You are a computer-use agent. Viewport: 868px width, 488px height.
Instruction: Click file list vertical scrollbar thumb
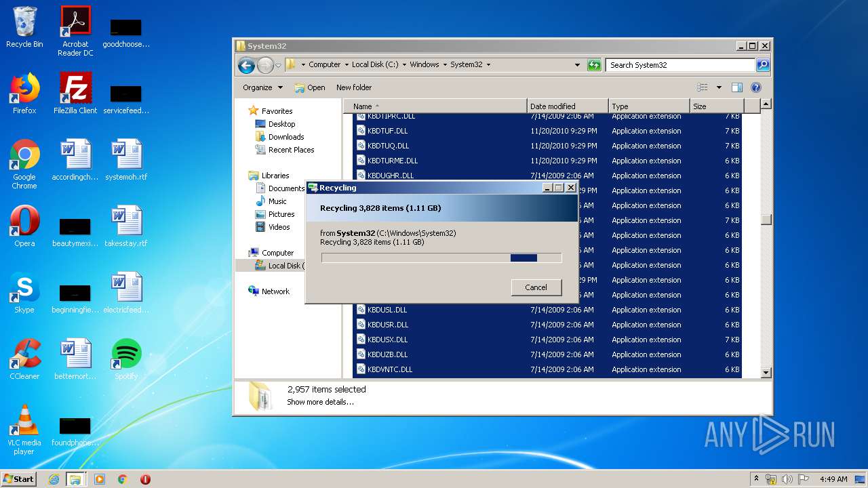point(766,220)
